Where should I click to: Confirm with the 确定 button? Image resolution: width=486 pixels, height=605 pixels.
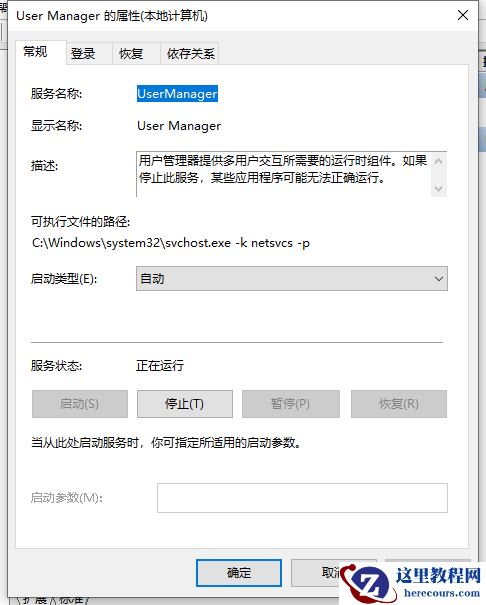239,573
